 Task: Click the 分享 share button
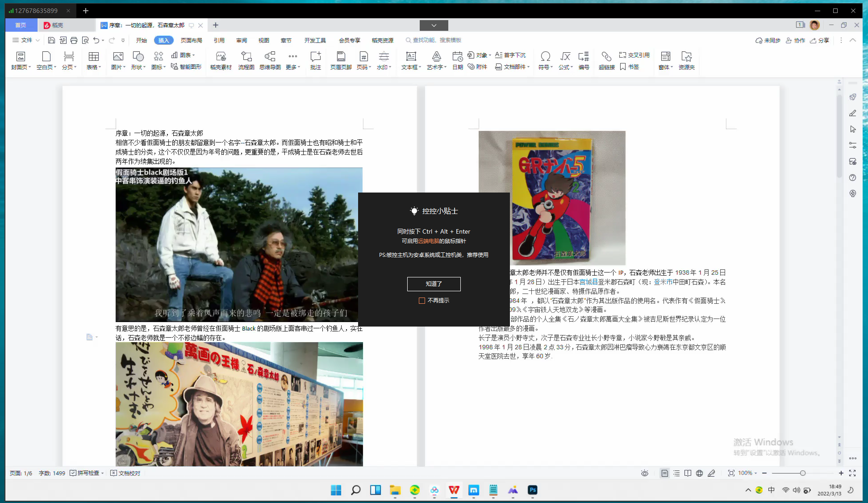tap(820, 40)
